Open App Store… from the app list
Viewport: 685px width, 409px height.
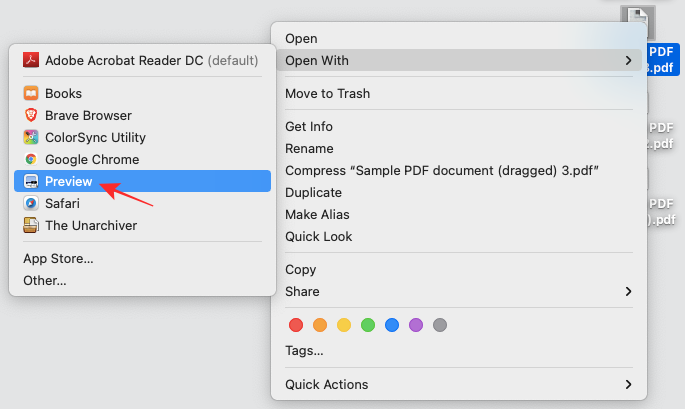(58, 258)
